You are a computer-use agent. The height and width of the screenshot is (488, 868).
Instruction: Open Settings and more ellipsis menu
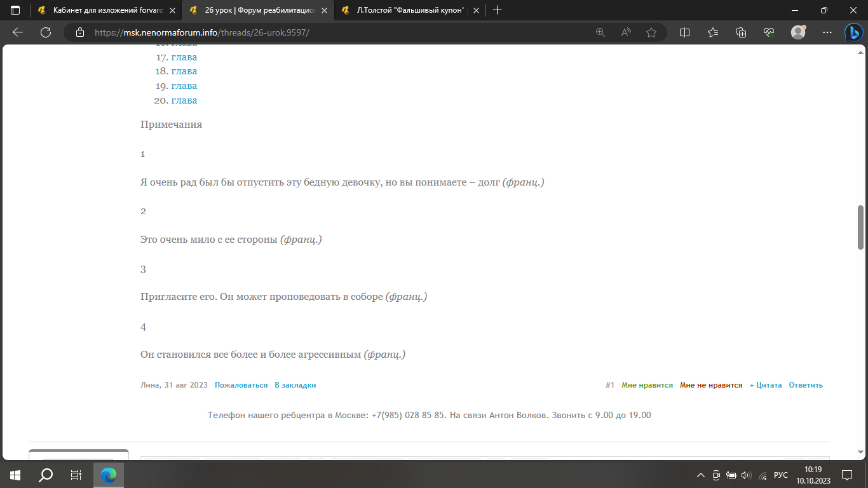point(827,32)
